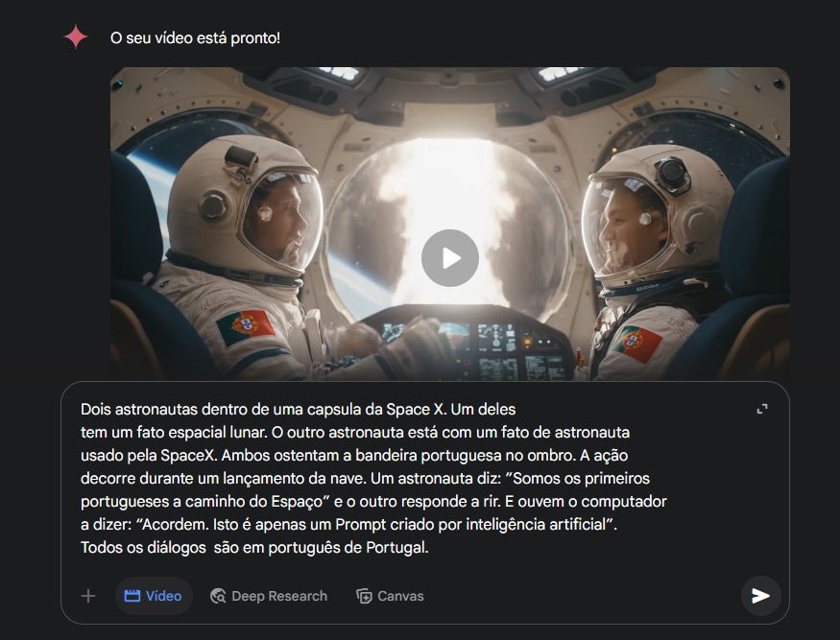
Task: Click "O seu vídeo está pronto!" message
Action: pyautogui.click(x=195, y=38)
